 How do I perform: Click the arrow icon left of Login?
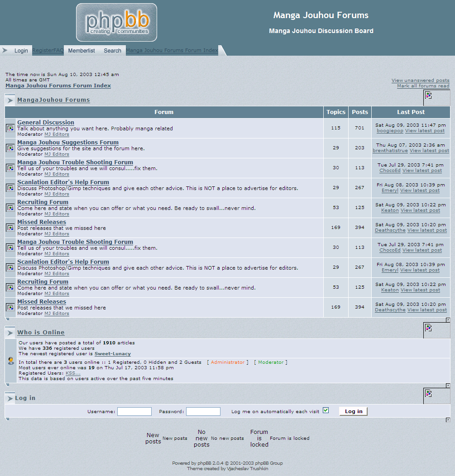tap(5, 50)
